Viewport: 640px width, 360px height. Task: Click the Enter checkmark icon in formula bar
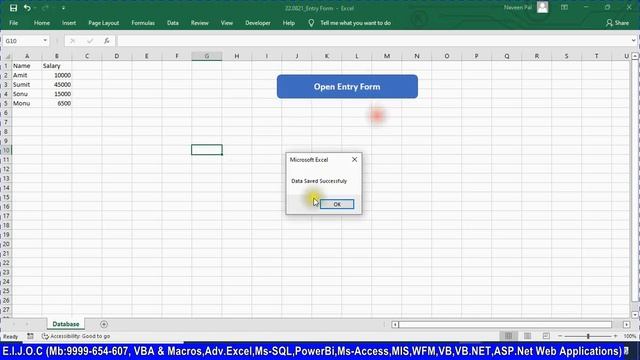(x=90, y=41)
